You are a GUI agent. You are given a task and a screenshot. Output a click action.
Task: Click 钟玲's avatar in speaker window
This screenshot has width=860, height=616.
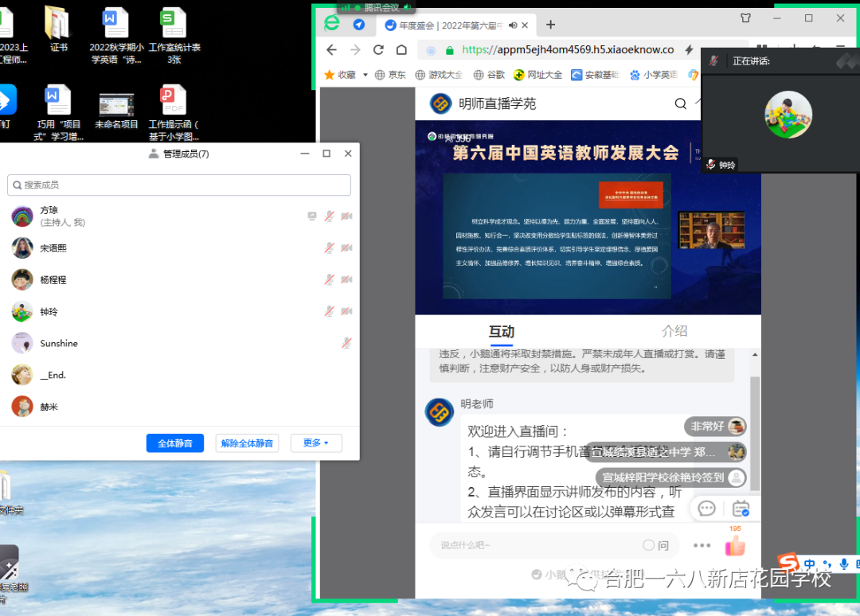coord(788,115)
